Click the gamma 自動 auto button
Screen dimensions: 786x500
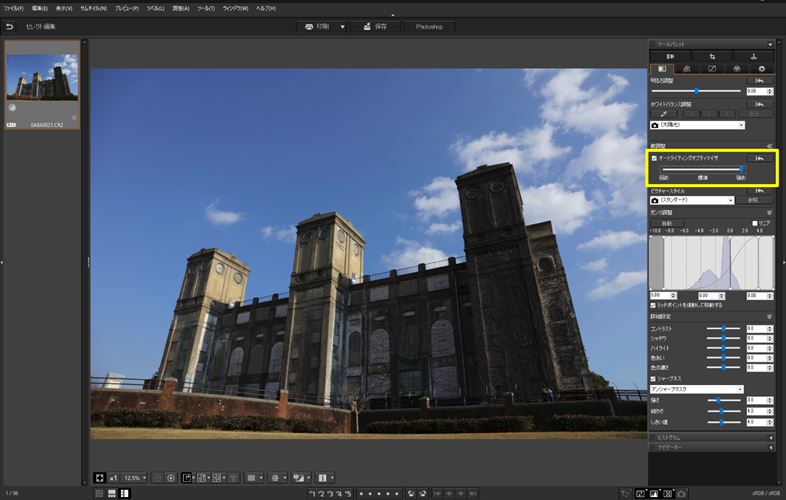point(667,223)
